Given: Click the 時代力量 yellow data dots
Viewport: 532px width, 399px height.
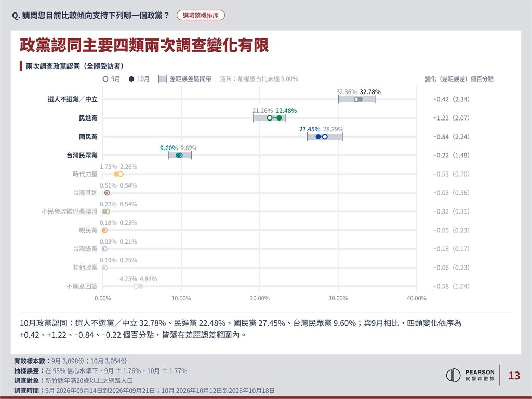Looking at the screenshot, I should (118, 174).
